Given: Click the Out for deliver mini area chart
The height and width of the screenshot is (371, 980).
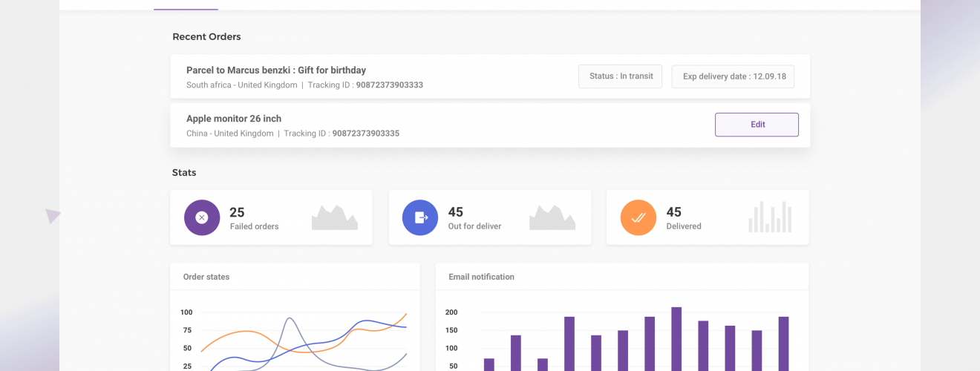Looking at the screenshot, I should (552, 217).
